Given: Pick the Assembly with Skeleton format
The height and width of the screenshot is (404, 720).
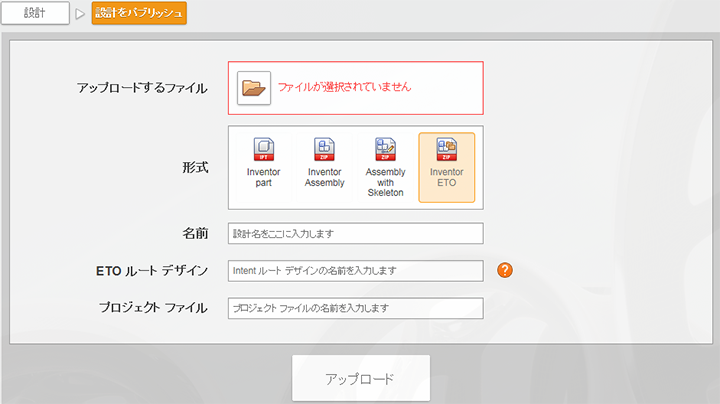Looking at the screenshot, I should (x=385, y=168).
